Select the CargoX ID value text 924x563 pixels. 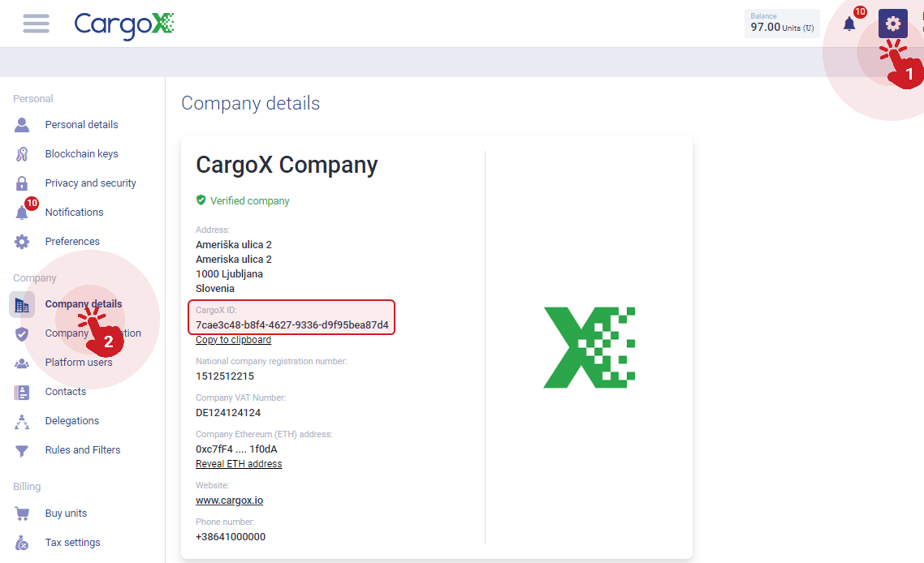[x=292, y=325]
